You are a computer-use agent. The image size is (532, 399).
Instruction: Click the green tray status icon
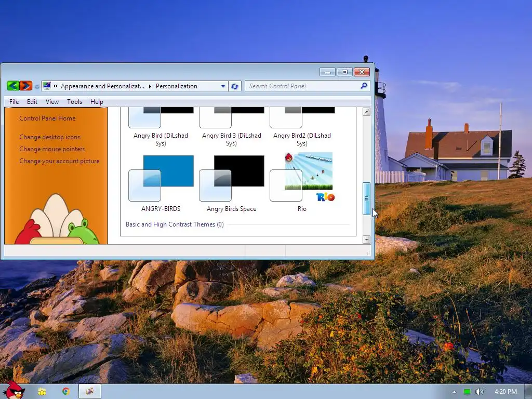pos(467,392)
